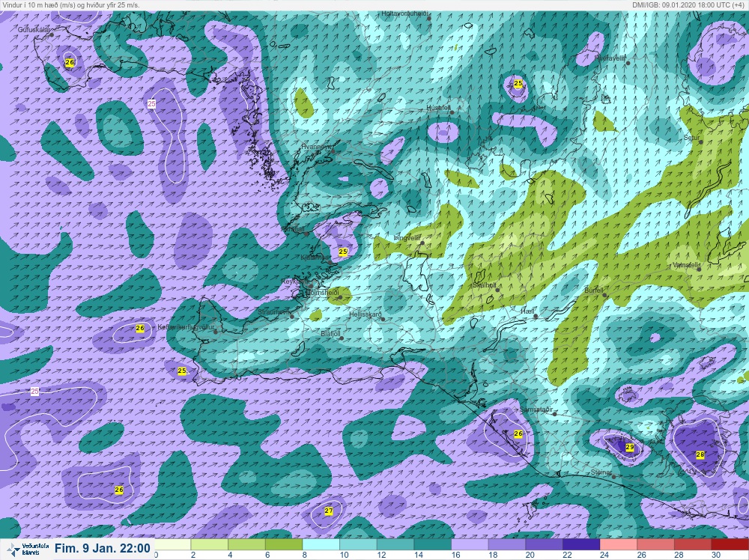Click the Gufuskálar station label
Image resolution: width=749 pixels, height=560 pixels.
click(34, 30)
